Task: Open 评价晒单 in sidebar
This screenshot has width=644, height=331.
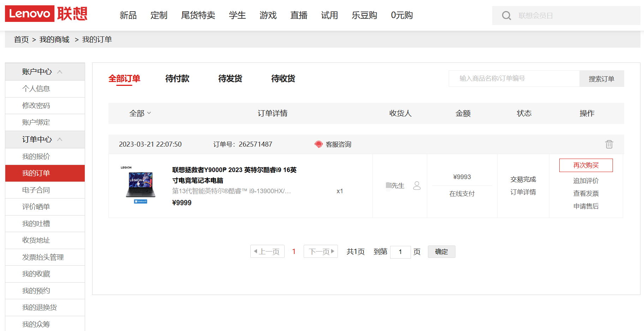Action: pyautogui.click(x=45, y=207)
